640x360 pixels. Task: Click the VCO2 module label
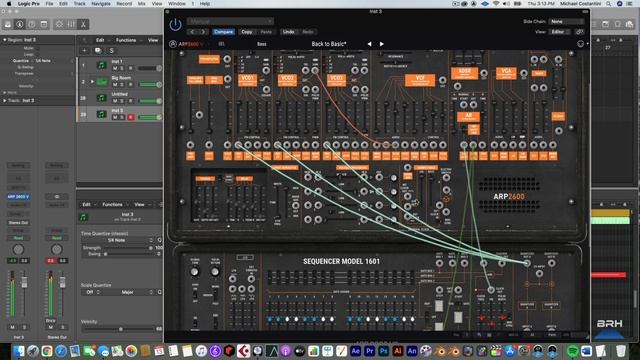click(x=287, y=80)
